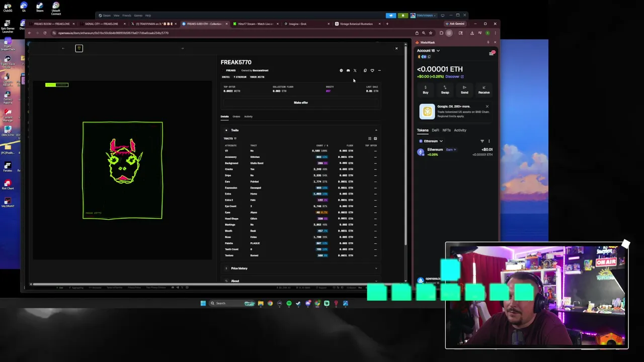
Task: Open the more options menu beside the heart
Action: coord(379,70)
